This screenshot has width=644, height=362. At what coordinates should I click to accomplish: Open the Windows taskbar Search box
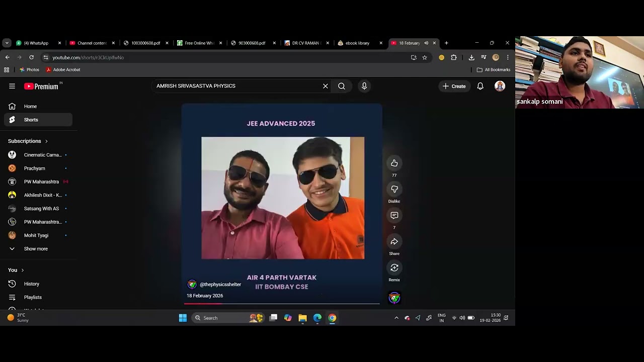[x=228, y=318]
